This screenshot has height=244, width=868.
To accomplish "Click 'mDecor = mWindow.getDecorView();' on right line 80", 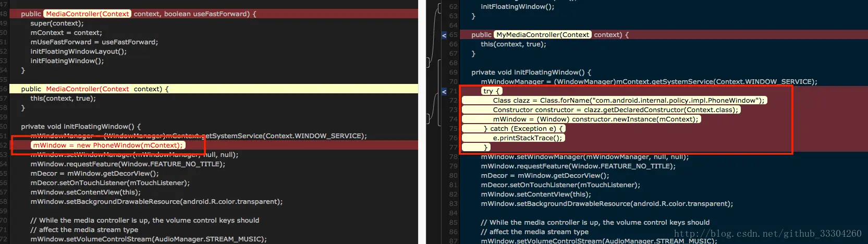I will (545, 176).
